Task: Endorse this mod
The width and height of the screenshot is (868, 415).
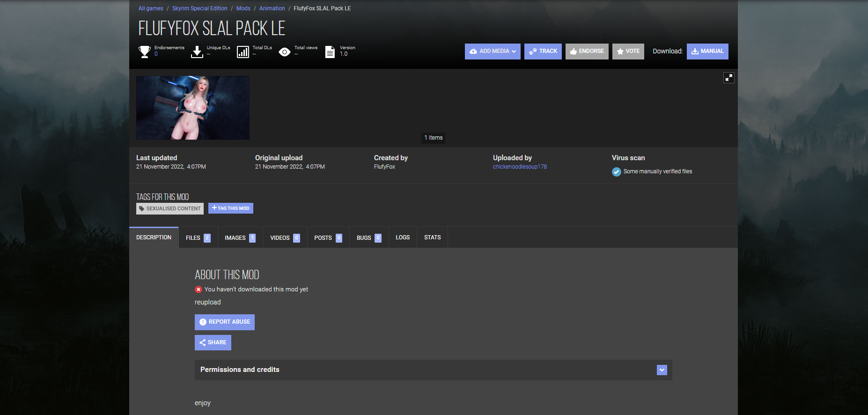Action: point(587,52)
